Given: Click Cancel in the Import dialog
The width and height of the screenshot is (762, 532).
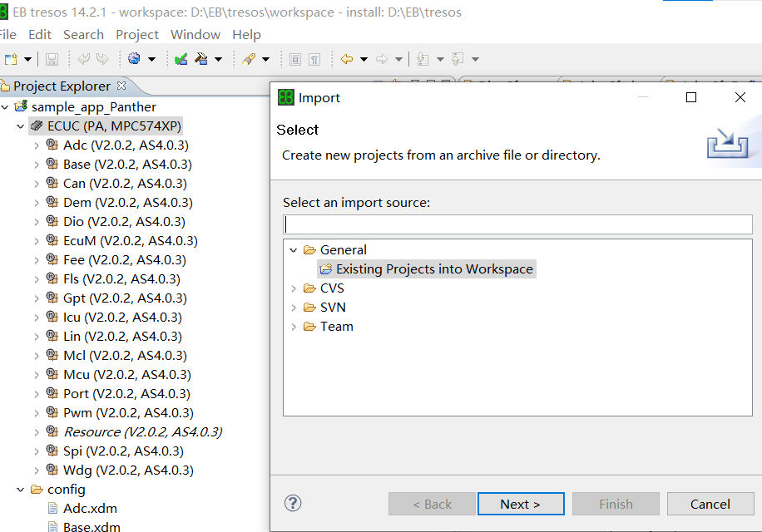Looking at the screenshot, I should point(710,504).
